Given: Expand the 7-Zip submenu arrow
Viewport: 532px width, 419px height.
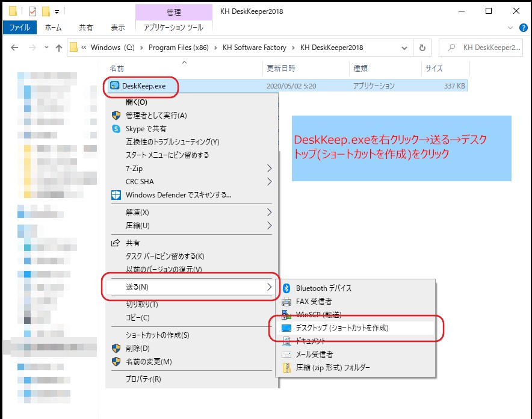Looking at the screenshot, I should pyautogui.click(x=269, y=169).
